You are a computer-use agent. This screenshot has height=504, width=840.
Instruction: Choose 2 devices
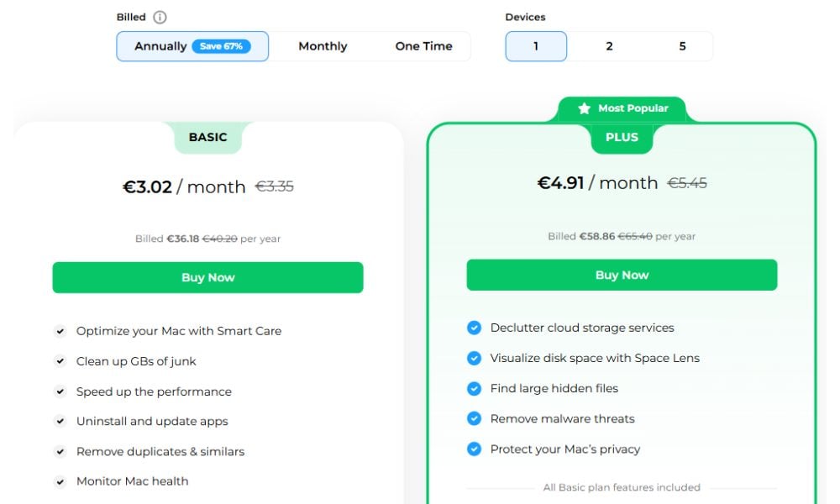tap(609, 46)
